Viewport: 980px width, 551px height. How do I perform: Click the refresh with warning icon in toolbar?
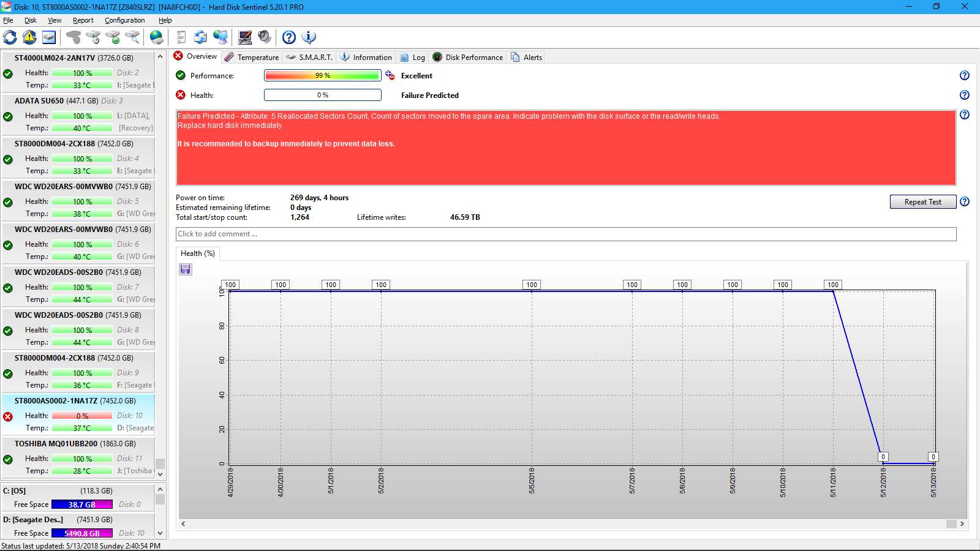point(29,37)
